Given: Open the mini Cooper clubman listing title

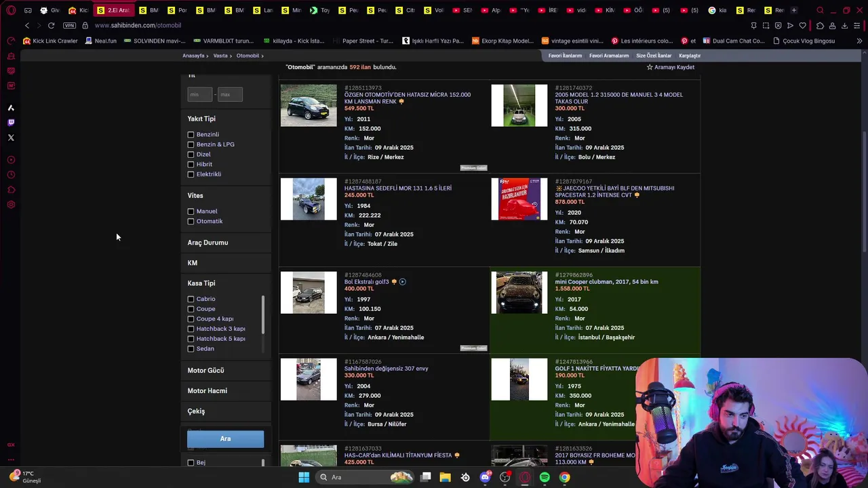Looking at the screenshot, I should click(x=606, y=282).
